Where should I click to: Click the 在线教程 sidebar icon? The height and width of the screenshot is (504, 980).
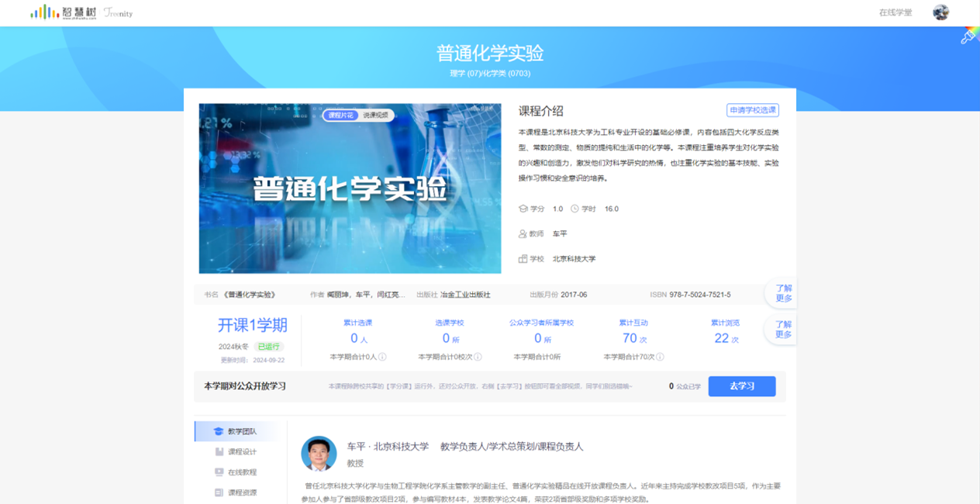point(219,472)
